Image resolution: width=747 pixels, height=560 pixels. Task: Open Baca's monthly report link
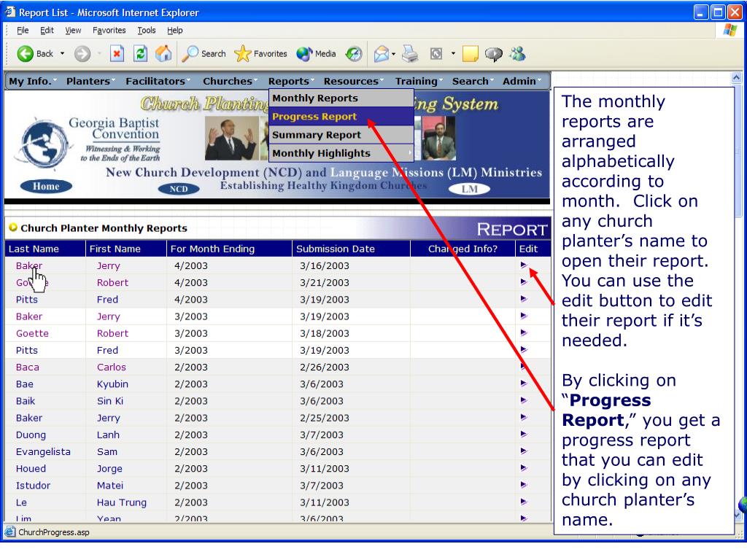pyautogui.click(x=27, y=367)
